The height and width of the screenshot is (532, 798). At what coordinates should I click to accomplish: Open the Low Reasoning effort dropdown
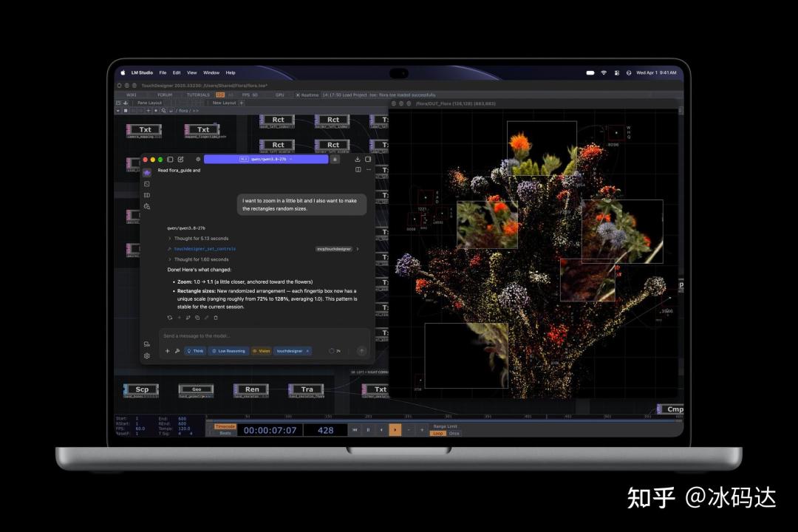228,351
